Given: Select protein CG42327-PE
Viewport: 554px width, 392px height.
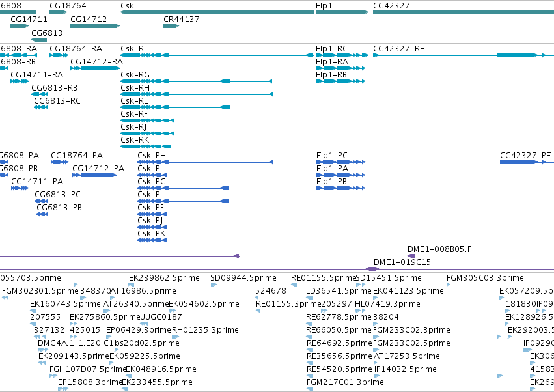Looking at the screenshot, I should (x=525, y=156).
